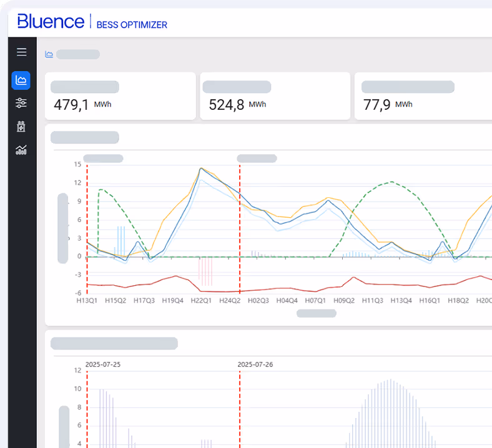Click the 2025-07-26 date label
Image resolution: width=492 pixels, height=448 pixels.
[255, 364]
